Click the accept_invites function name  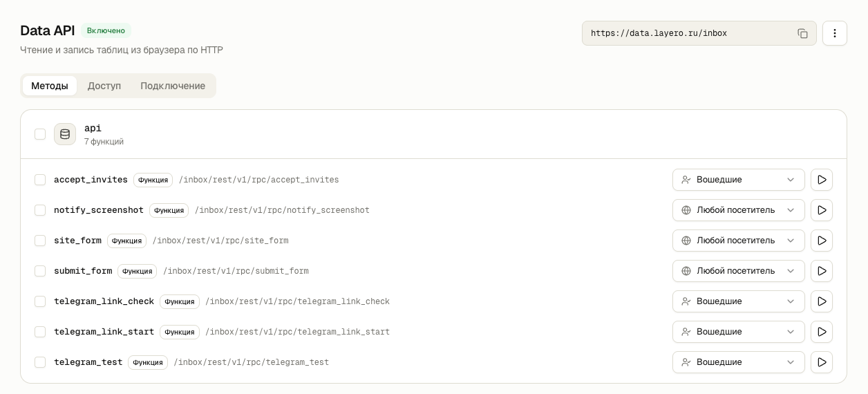tap(91, 180)
